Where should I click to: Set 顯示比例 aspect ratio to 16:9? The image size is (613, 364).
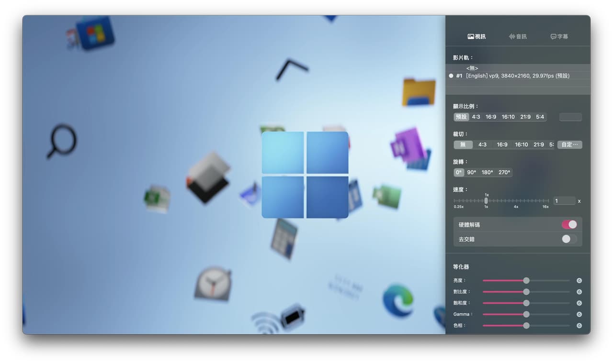click(491, 117)
